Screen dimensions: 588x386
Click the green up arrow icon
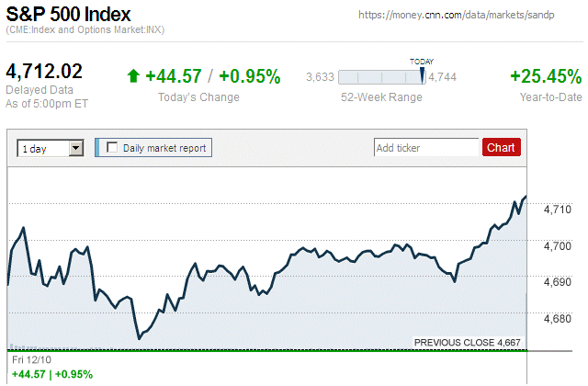[x=133, y=77]
